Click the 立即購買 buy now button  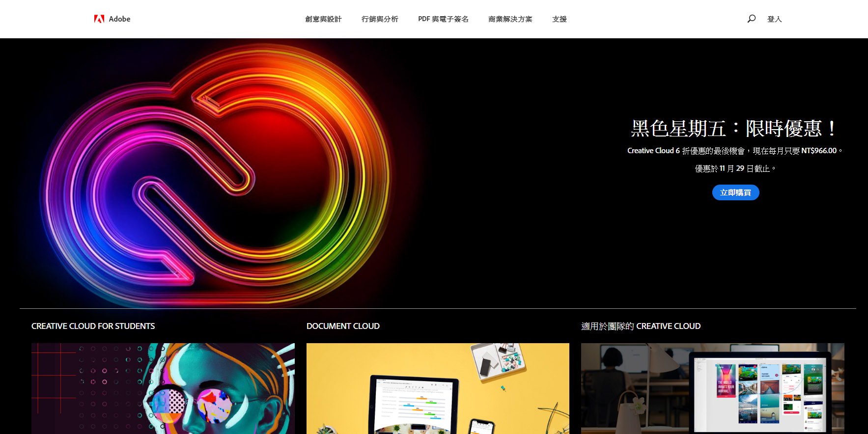point(735,192)
